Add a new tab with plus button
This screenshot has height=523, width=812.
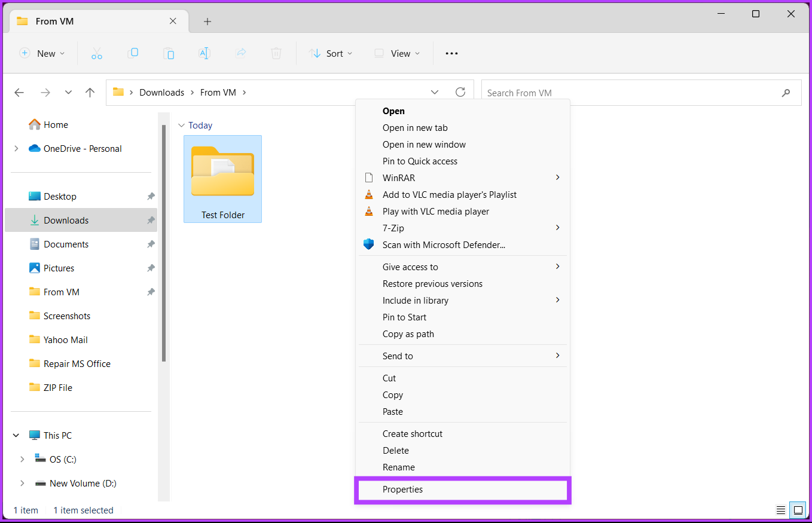click(x=207, y=22)
